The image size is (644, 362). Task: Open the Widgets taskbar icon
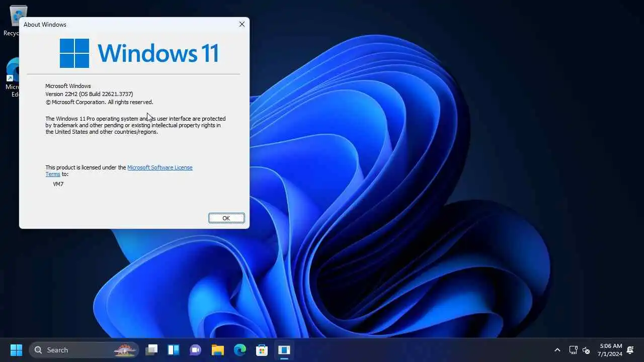pyautogui.click(x=174, y=350)
